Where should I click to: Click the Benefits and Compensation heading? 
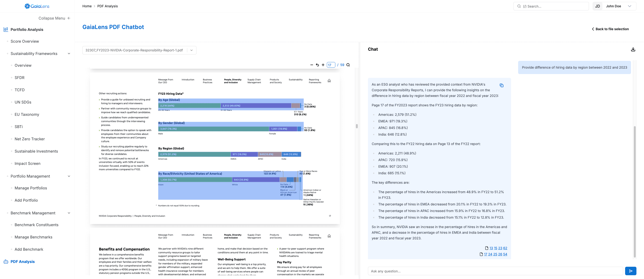(x=124, y=249)
